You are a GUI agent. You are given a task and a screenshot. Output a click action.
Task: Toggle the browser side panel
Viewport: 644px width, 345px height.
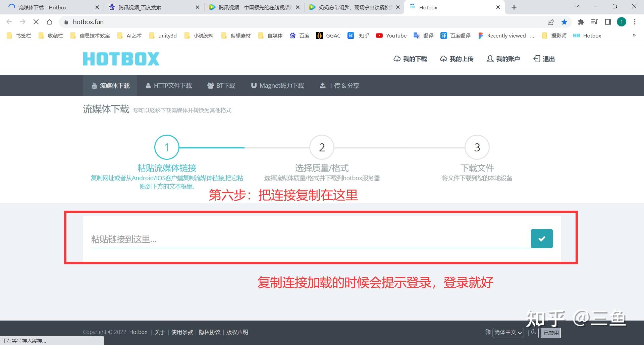tap(608, 22)
